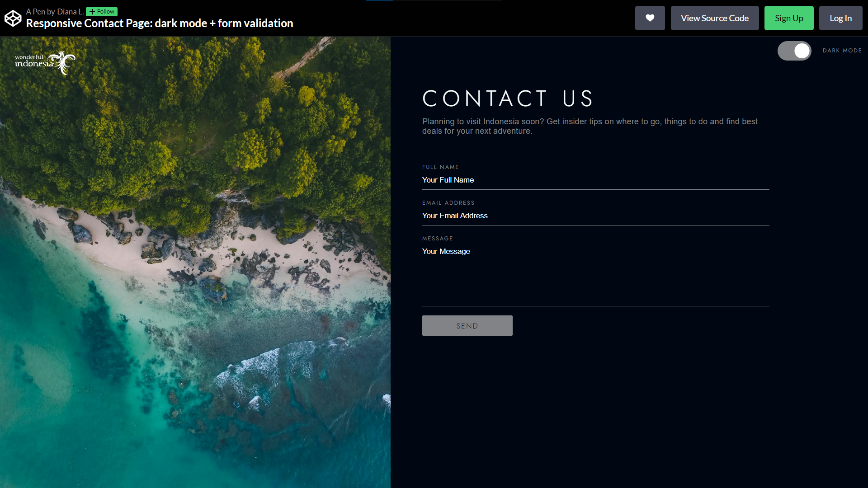
Task: Toggle the dark mode switch
Action: [794, 51]
